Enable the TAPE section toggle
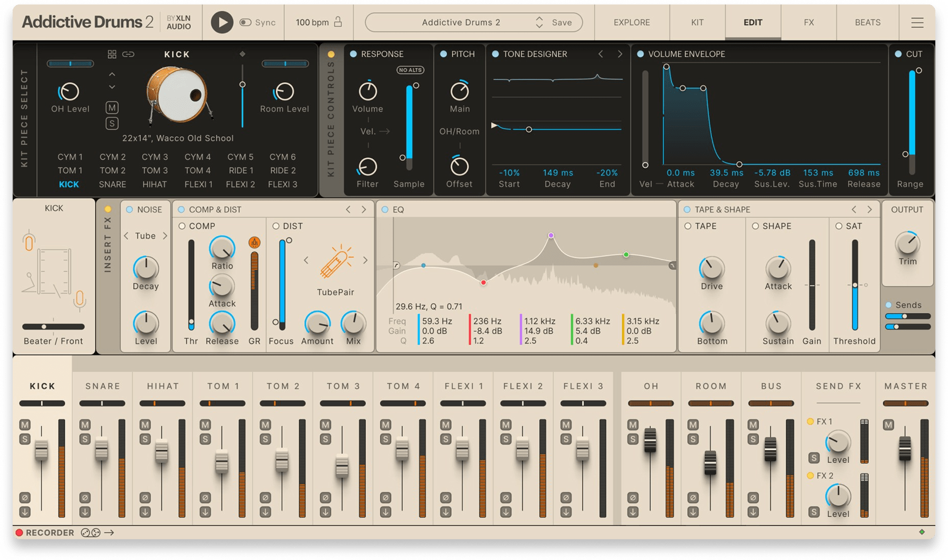The image size is (948, 560). pos(688,226)
